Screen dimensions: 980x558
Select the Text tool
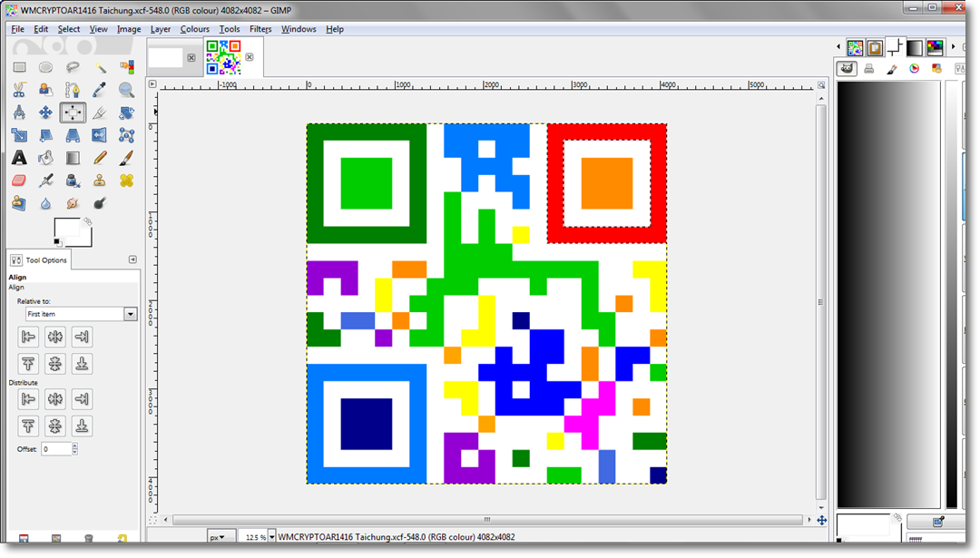(x=19, y=158)
